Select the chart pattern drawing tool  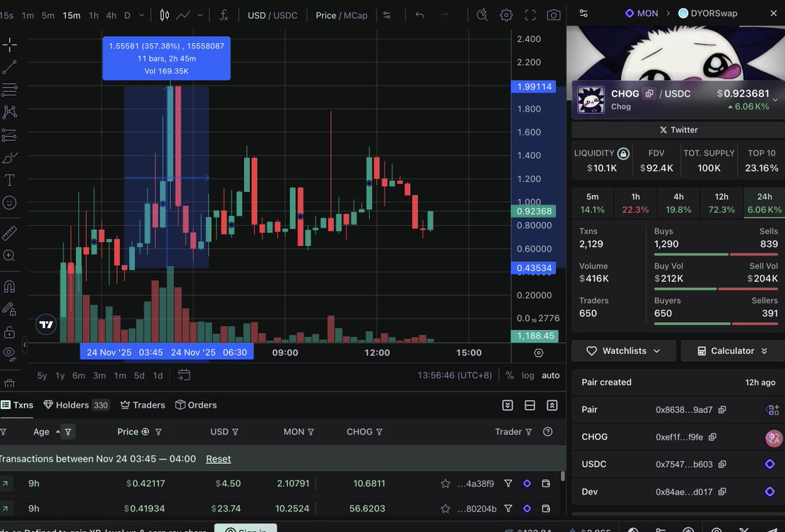[9, 112]
